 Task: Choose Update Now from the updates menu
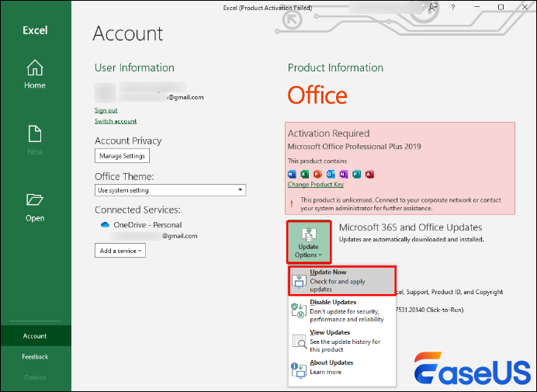point(342,281)
